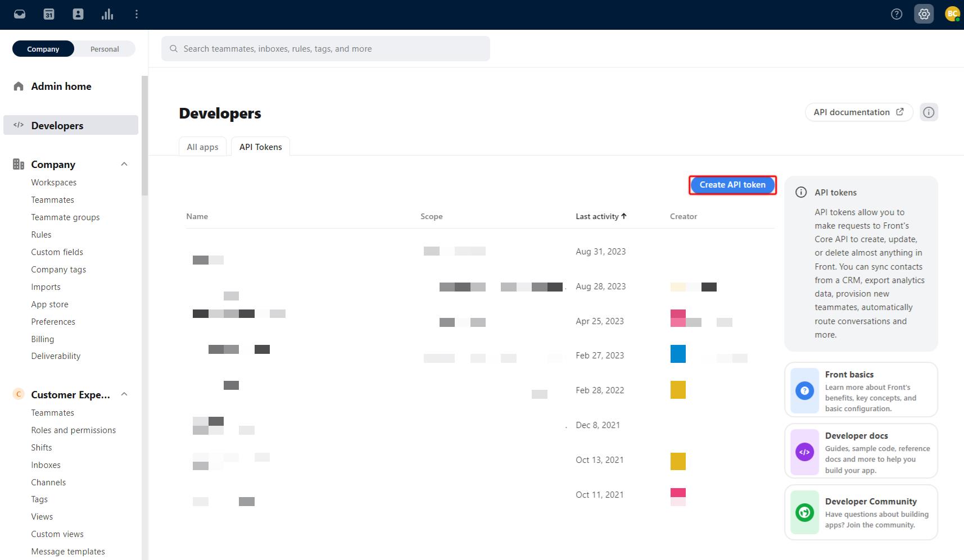Screen dimensions: 964x560
Task: Open the three-dot more options menu
Action: (x=136, y=13)
